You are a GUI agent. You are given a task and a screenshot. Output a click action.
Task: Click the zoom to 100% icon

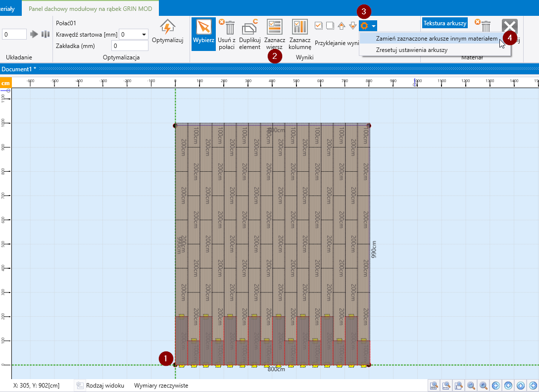point(434,385)
